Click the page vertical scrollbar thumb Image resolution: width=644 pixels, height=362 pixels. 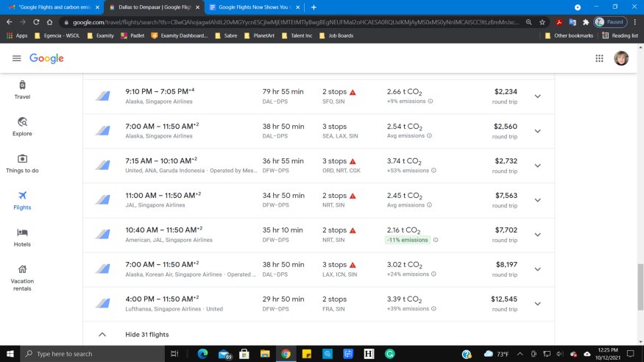[x=640, y=287]
